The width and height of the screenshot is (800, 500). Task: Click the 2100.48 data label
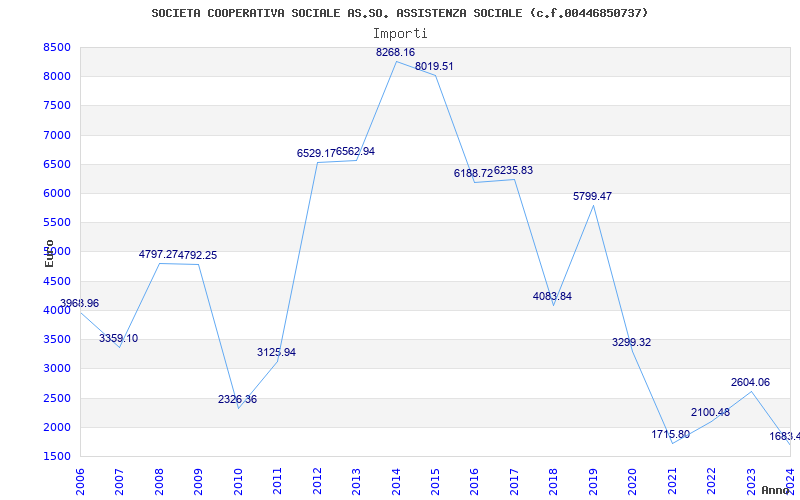click(711, 412)
